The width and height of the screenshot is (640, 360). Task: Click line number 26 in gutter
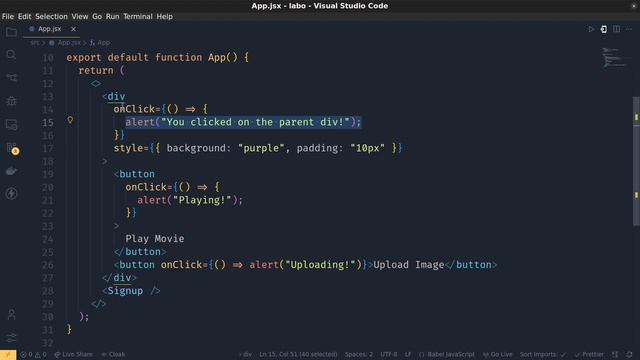click(48, 265)
